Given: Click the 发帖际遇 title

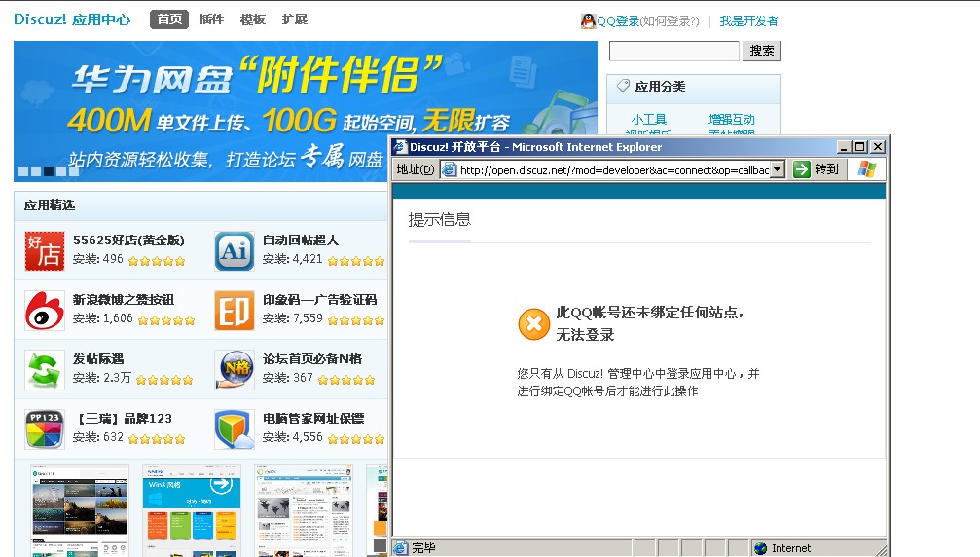Looking at the screenshot, I should (98, 358).
